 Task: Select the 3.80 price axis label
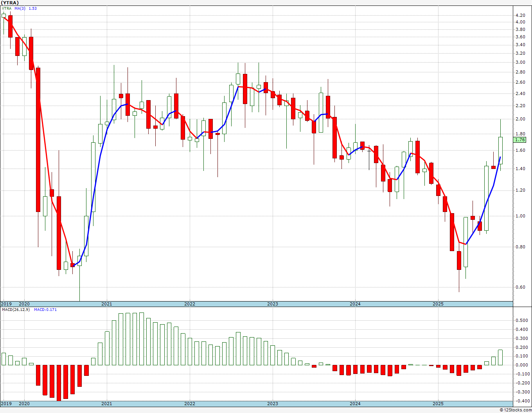pos(520,29)
